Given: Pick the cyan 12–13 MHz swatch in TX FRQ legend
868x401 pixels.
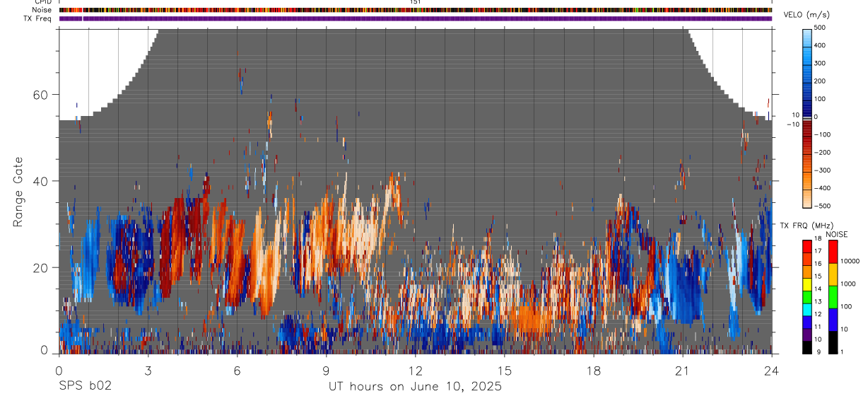Looking at the screenshot, I should [807, 310].
